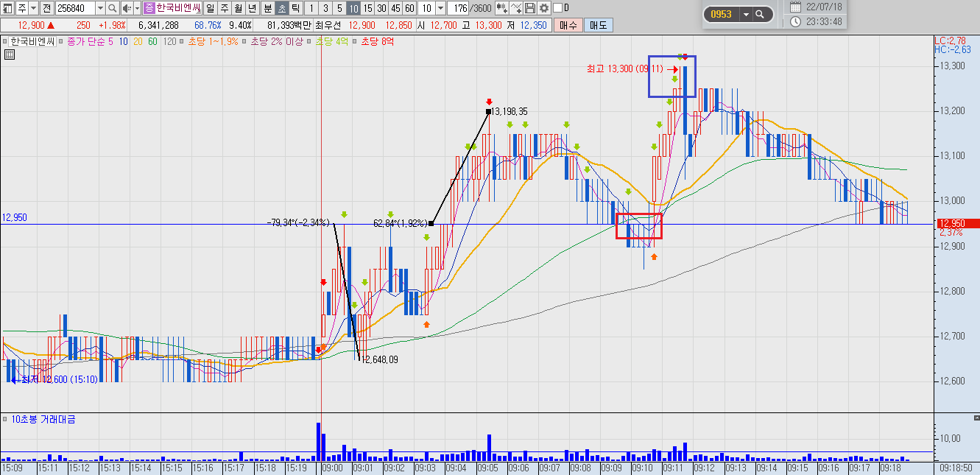The height and width of the screenshot is (475, 980).
Task: Expand the 0953 screen number dropdown
Action: tap(745, 14)
